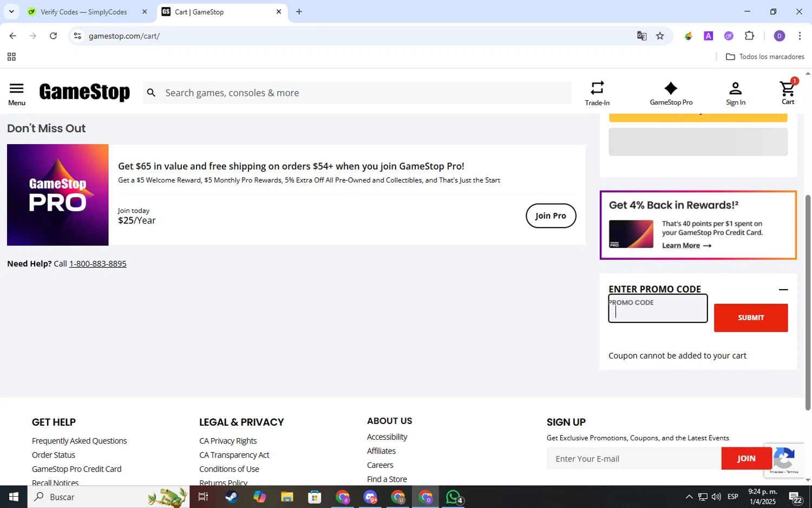Open the bookmarks bar apps grid

pyautogui.click(x=11, y=56)
